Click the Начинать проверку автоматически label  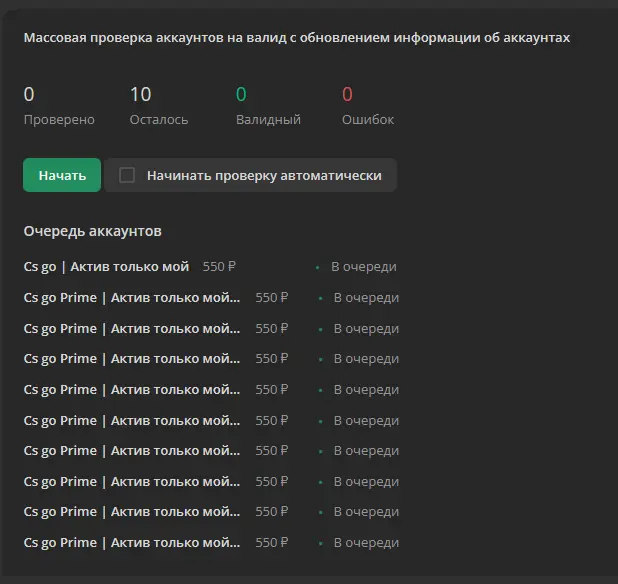click(x=264, y=175)
